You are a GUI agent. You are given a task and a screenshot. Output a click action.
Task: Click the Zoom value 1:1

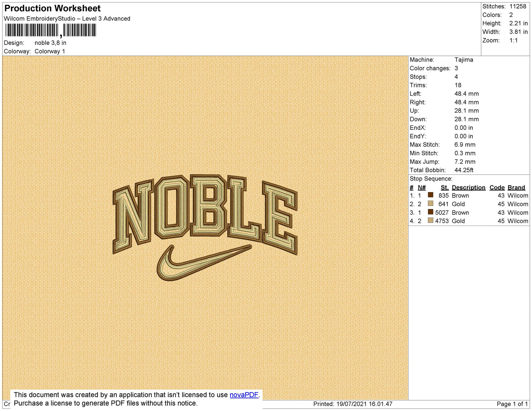(514, 40)
